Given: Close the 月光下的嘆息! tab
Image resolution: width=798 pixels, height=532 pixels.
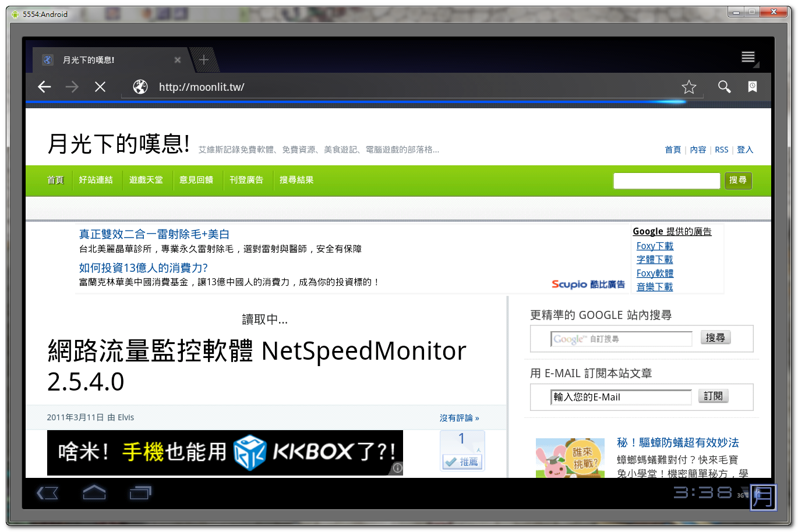Looking at the screenshot, I should tap(178, 60).
